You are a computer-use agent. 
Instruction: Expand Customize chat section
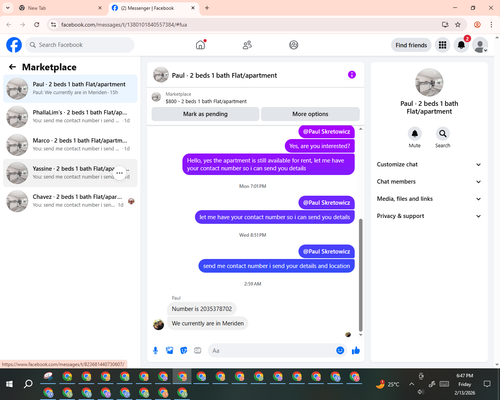coord(429,164)
